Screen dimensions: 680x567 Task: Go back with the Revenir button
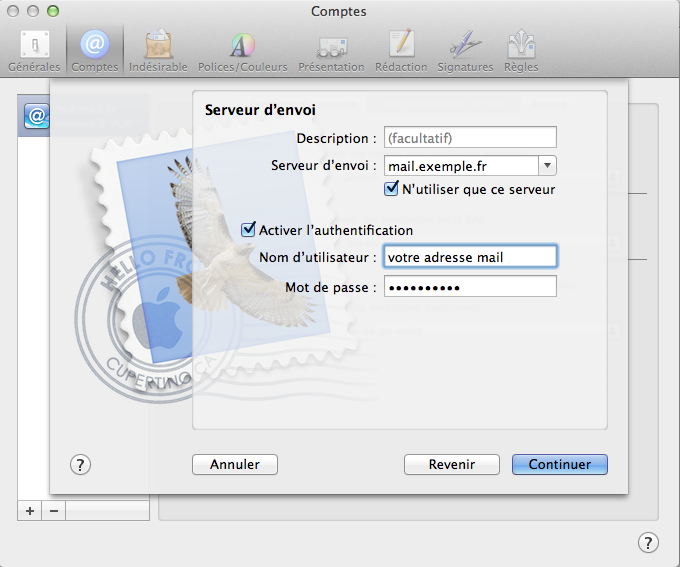coord(451,464)
